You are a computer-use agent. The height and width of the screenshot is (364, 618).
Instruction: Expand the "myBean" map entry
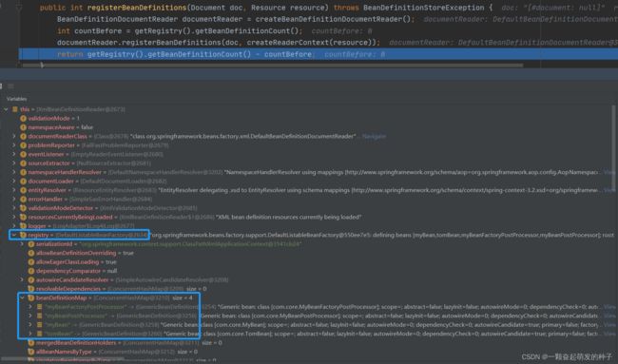(x=30, y=325)
